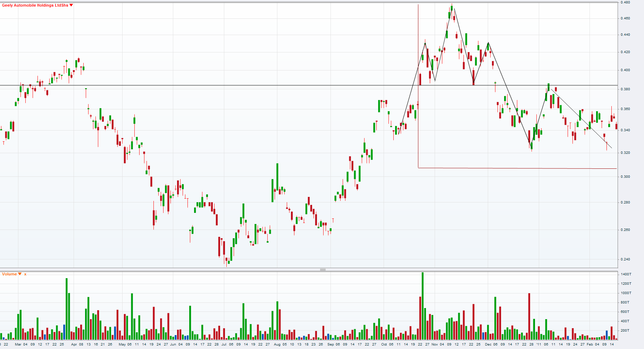644x349 pixels.
Task: Click the Nov label on the date axis
Action: pyautogui.click(x=435, y=344)
